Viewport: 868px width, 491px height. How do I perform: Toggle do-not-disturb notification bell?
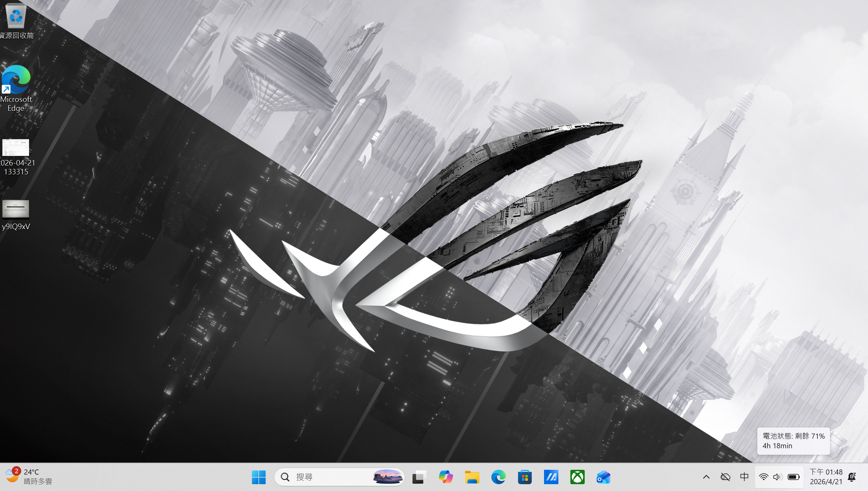tap(852, 477)
